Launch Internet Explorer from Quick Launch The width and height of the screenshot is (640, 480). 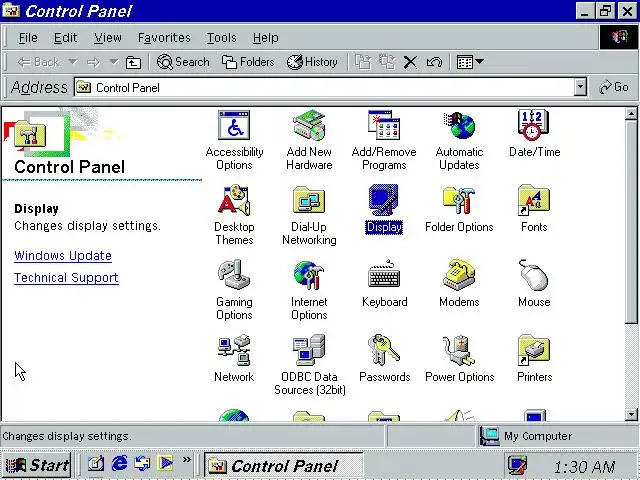(x=119, y=463)
